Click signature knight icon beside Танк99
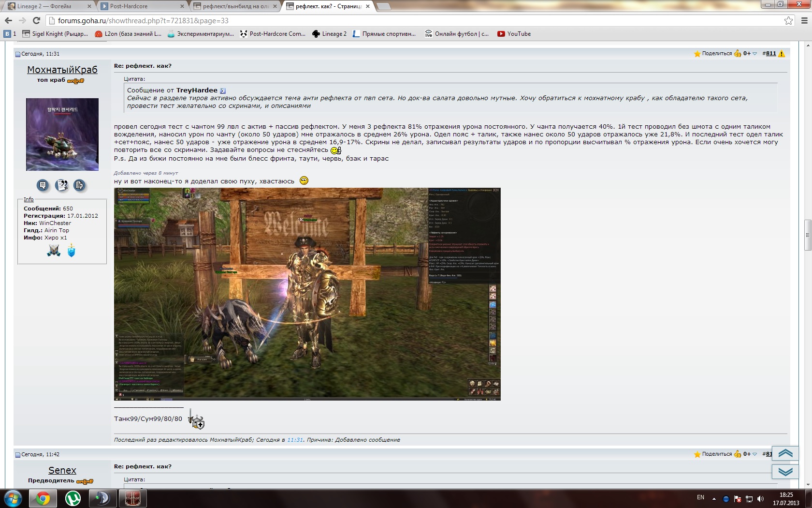812x508 pixels. tap(196, 419)
